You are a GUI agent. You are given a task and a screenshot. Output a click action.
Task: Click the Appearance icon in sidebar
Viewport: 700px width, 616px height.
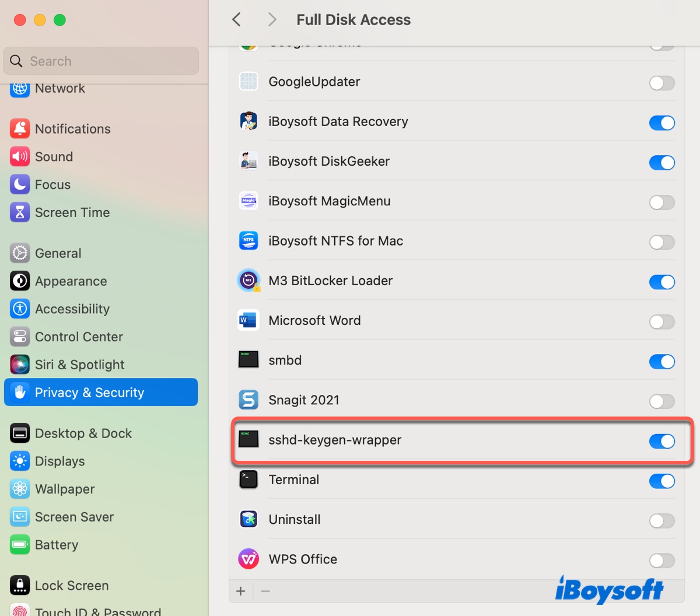coord(20,281)
